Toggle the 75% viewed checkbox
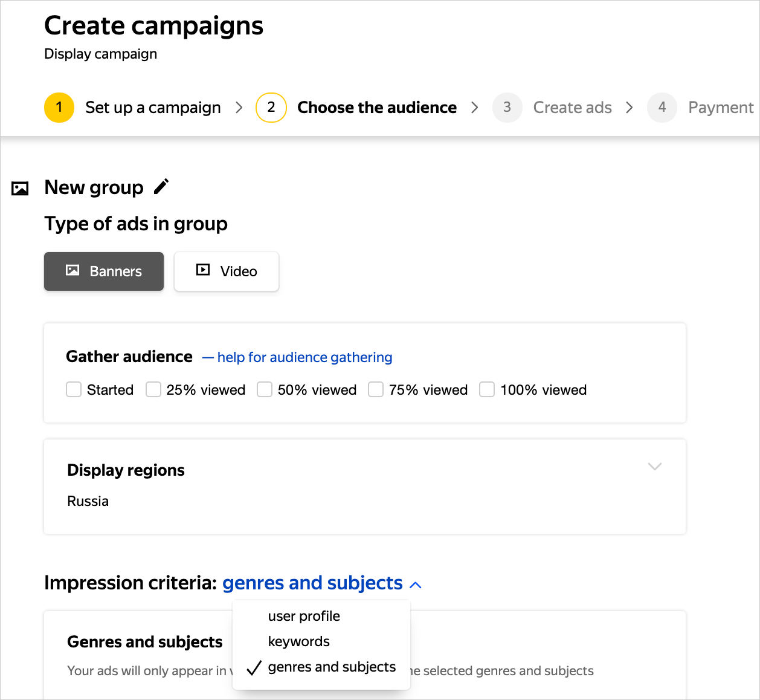Screen dimensions: 760x700 [376, 390]
